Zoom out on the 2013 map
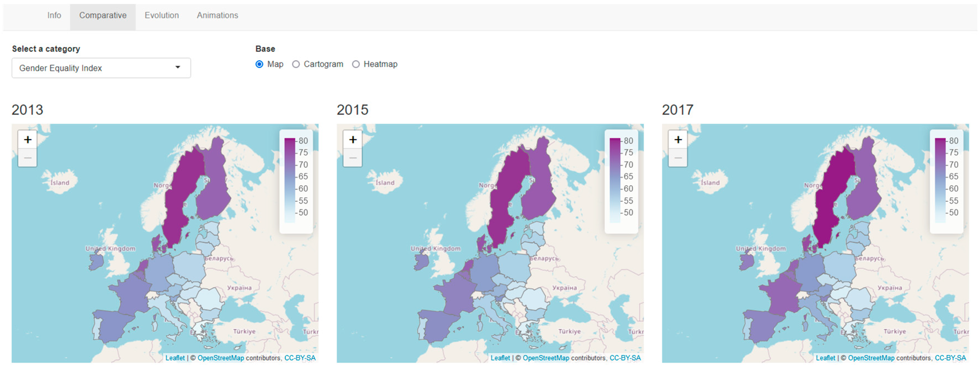 pyautogui.click(x=27, y=158)
